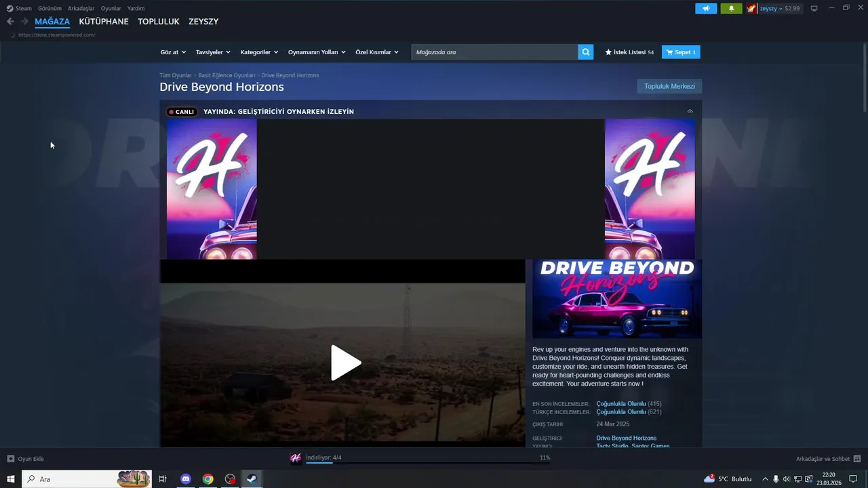868x488 pixels.
Task: Open the Windows Start menu
Action: (11, 479)
